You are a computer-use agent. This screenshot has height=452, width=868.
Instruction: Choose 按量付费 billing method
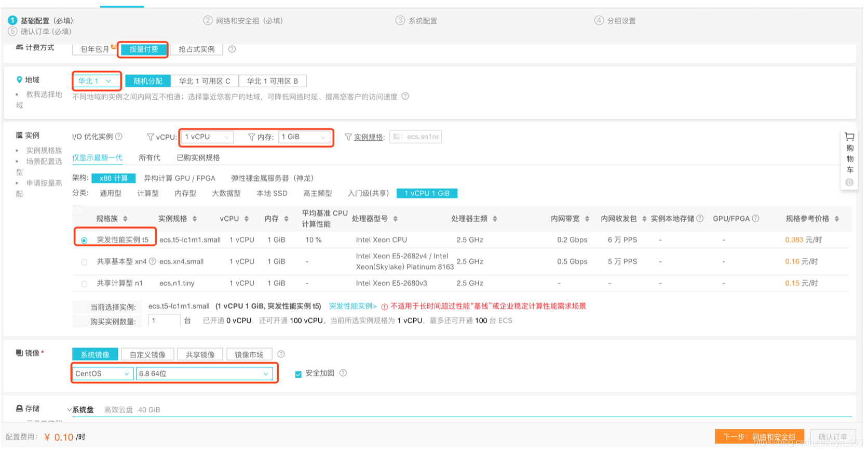(144, 49)
